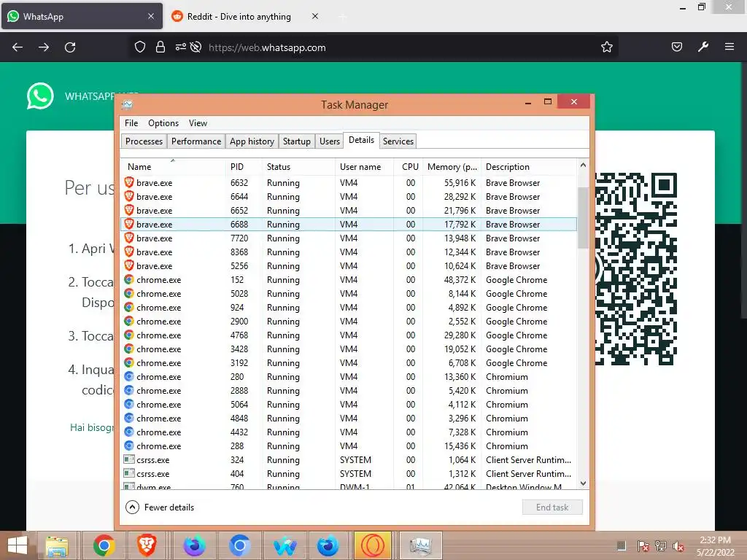Open the site permissions icon in address bar

coord(181,47)
